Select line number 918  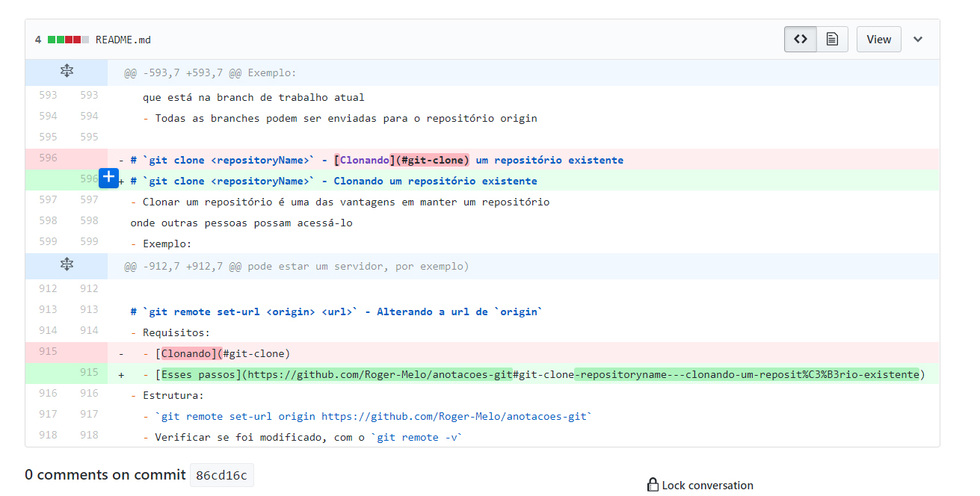(x=89, y=435)
